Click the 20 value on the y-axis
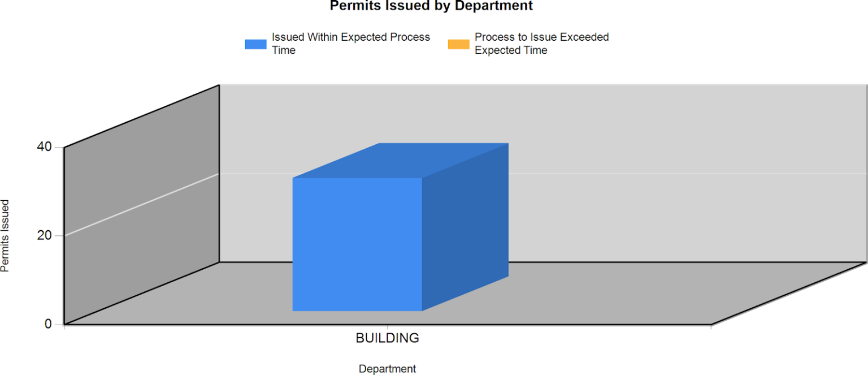 [44, 235]
